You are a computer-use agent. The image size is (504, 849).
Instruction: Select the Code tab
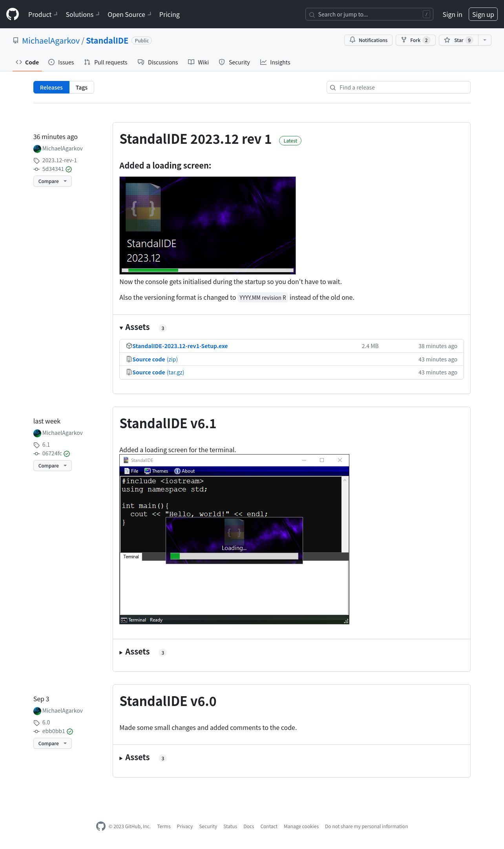point(27,62)
